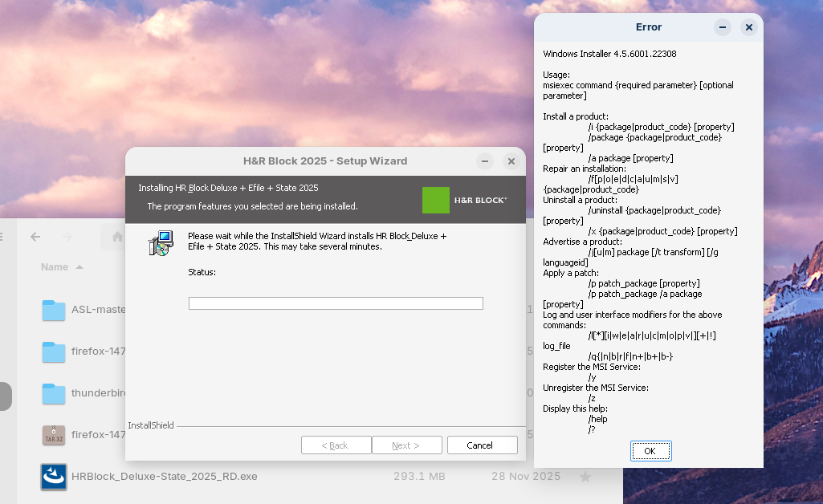The width and height of the screenshot is (823, 504).
Task: Select the firefox-147 folder icon
Action: click(54, 352)
